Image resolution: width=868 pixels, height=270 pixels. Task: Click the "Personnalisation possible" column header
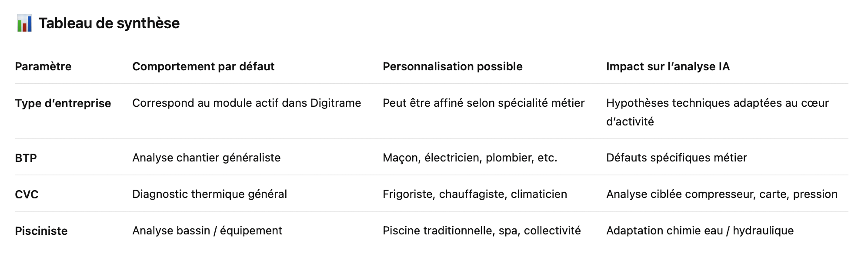pos(452,66)
